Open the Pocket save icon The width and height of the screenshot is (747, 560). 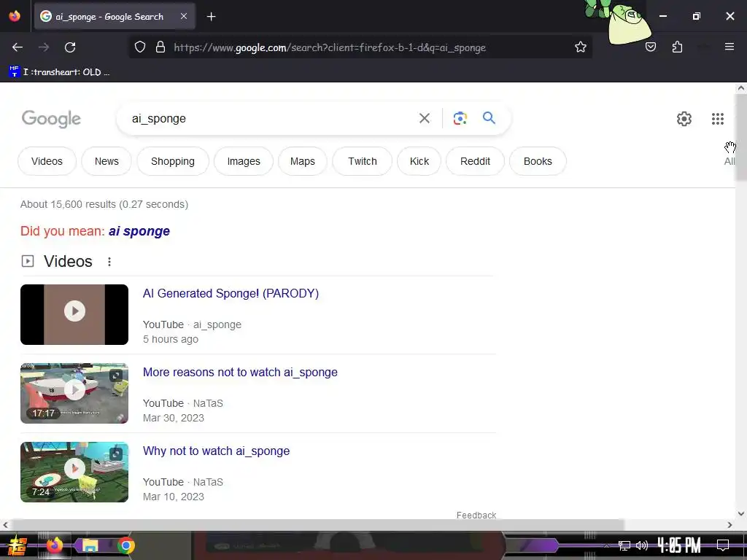pyautogui.click(x=650, y=47)
